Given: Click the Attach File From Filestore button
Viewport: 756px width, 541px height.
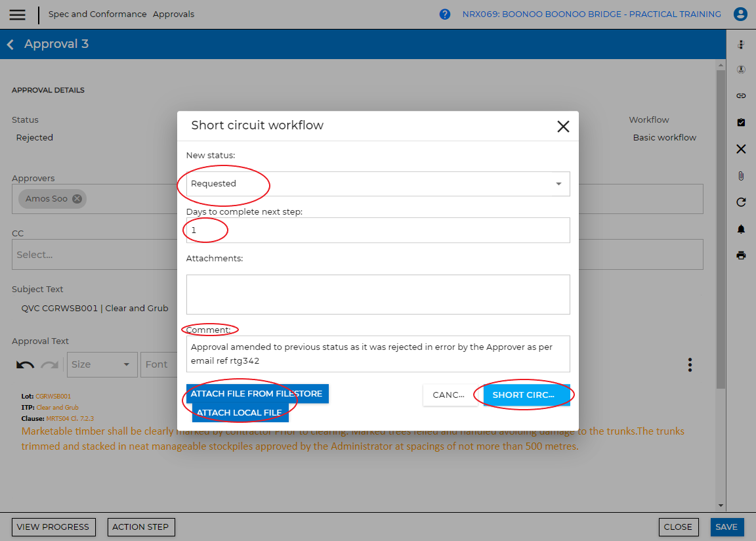Looking at the screenshot, I should (257, 394).
